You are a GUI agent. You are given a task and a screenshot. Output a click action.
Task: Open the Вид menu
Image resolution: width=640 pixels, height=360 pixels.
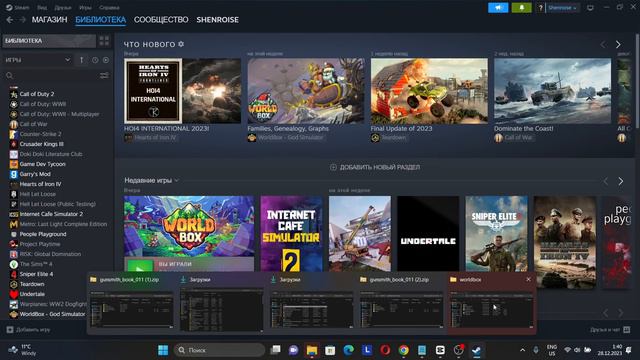pyautogui.click(x=42, y=7)
